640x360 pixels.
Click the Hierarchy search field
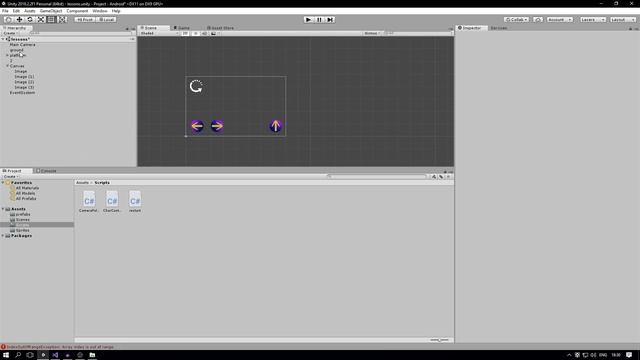[x=81, y=33]
